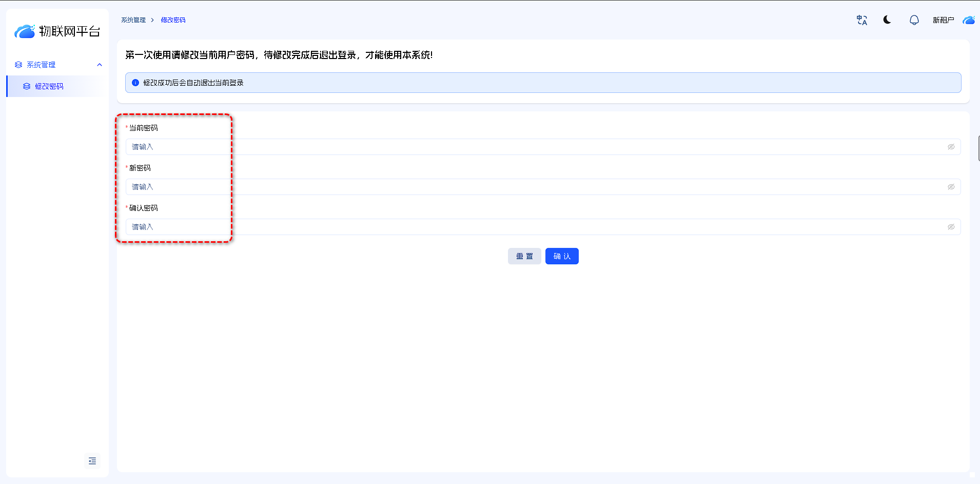Show the 当前密码 field password
This screenshot has height=484, width=980.
point(951,147)
